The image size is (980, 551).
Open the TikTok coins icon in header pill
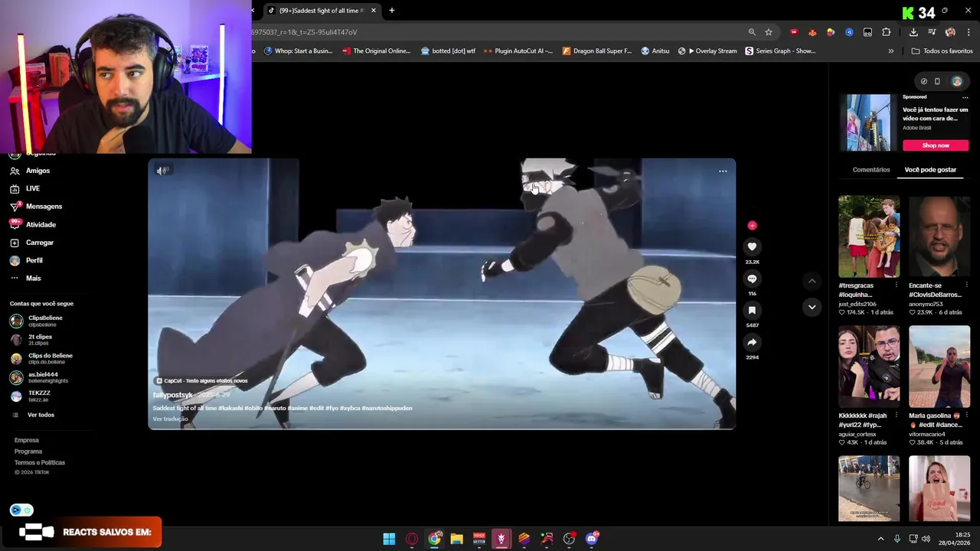(924, 81)
